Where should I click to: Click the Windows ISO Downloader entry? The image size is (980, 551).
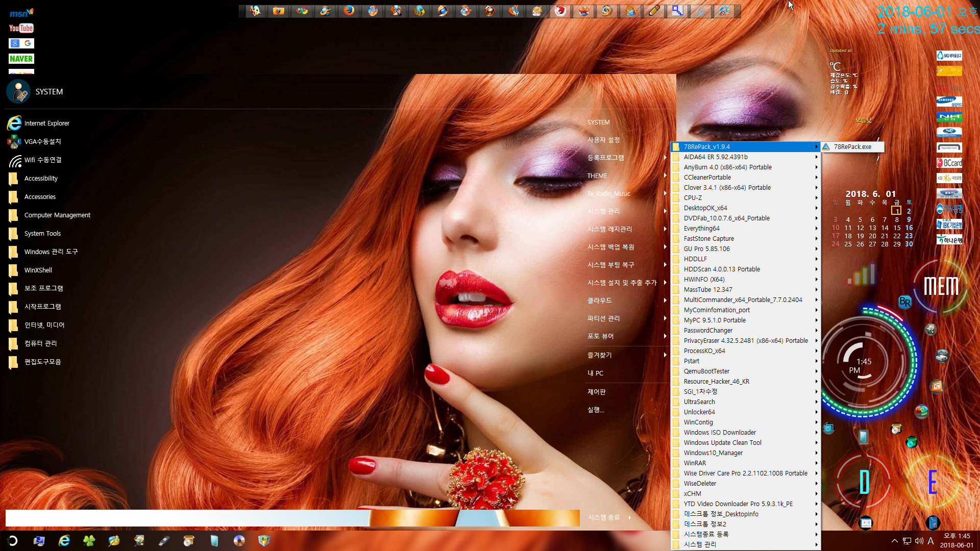[x=745, y=433]
